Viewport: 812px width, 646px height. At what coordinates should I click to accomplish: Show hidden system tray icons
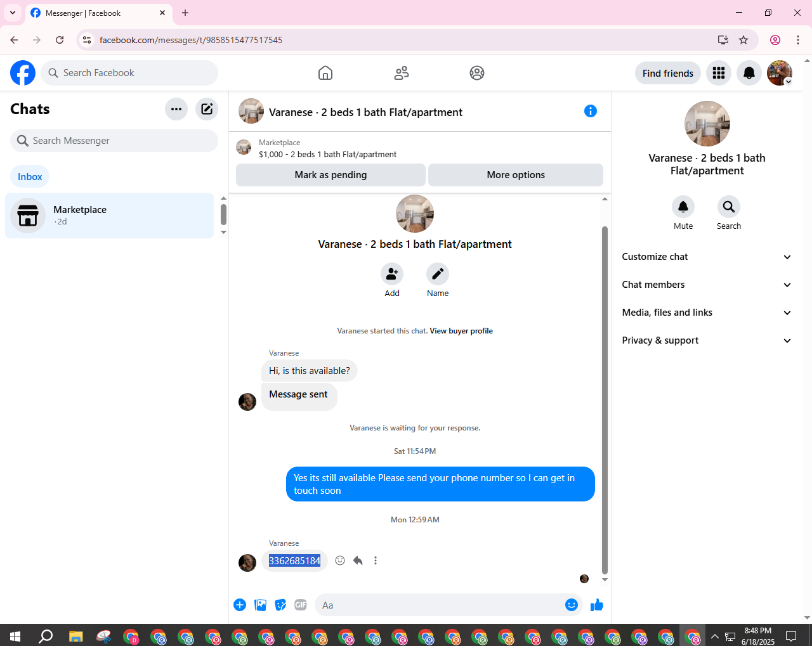coord(715,636)
